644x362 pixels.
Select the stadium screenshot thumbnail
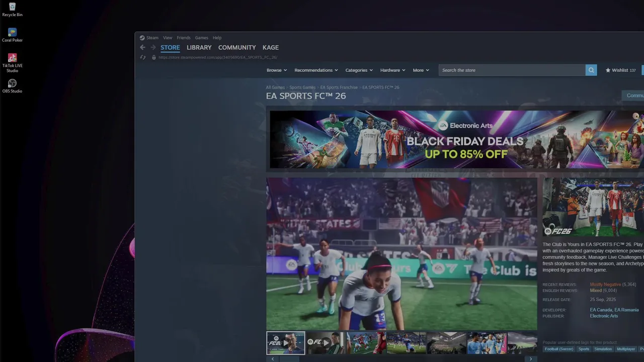446,343
